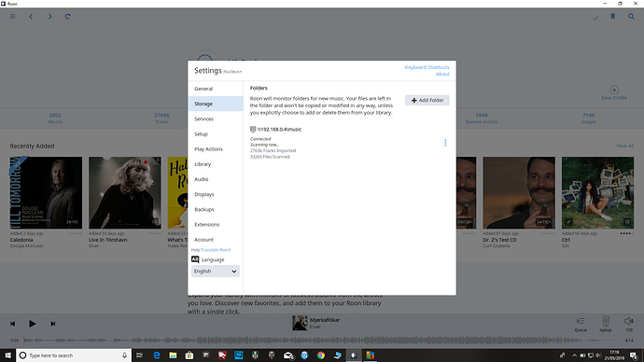The width and height of the screenshot is (644, 362).
Task: Open the Roon hamburger navigation menu
Action: 13,17
